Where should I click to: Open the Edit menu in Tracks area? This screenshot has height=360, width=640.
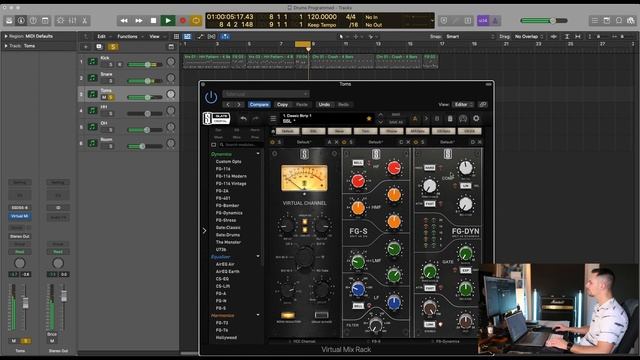tap(101, 37)
